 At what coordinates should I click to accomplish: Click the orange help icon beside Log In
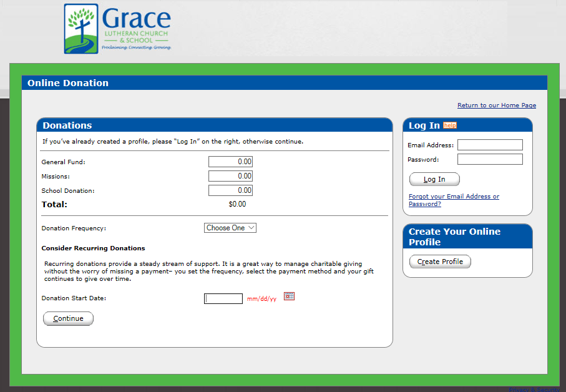[449, 125]
